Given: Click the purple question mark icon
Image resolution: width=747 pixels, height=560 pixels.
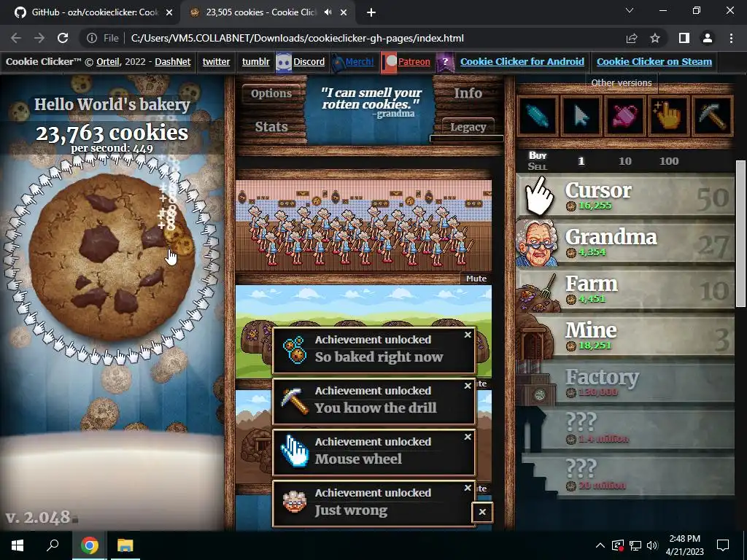Looking at the screenshot, I should pos(445,63).
